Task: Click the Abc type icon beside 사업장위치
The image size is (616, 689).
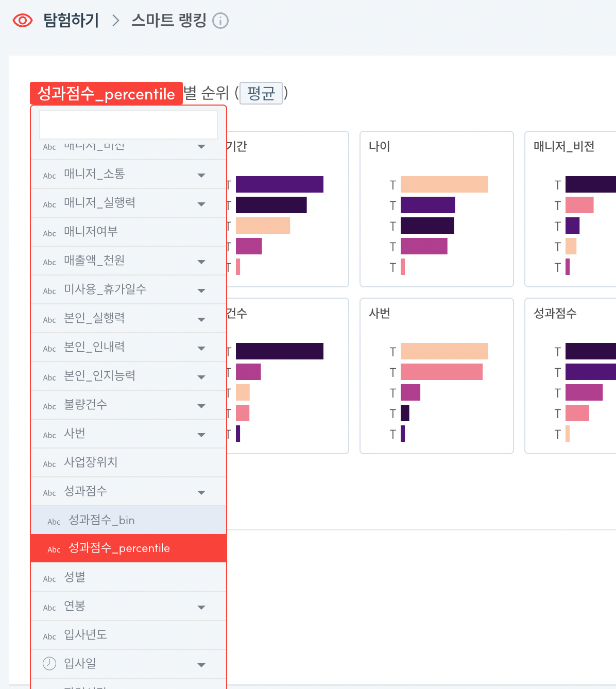Action: pyautogui.click(x=49, y=464)
